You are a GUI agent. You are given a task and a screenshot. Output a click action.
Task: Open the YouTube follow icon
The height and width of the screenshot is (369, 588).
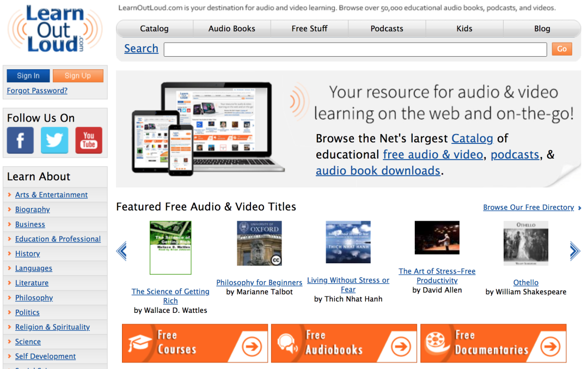(x=89, y=141)
